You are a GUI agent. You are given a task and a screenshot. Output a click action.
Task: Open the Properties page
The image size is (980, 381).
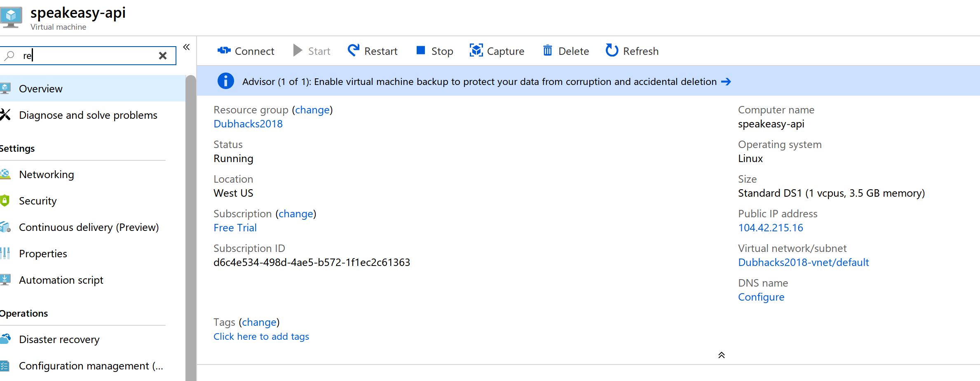pos(93,254)
